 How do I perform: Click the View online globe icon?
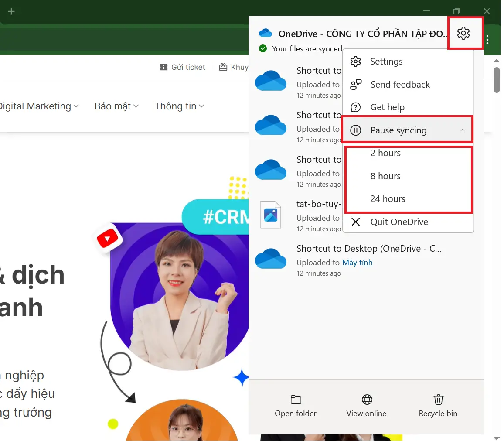click(x=367, y=400)
